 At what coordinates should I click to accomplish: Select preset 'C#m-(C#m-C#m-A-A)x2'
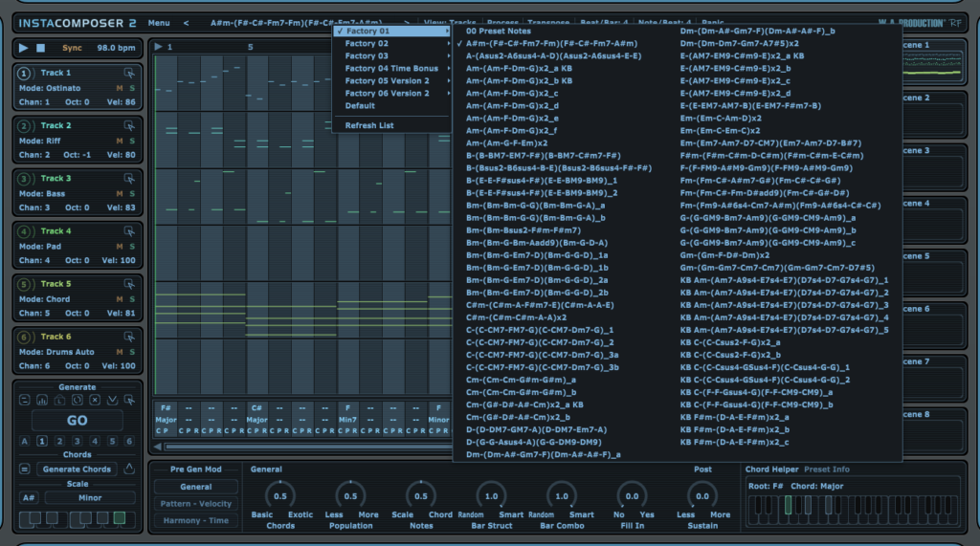pyautogui.click(x=516, y=317)
